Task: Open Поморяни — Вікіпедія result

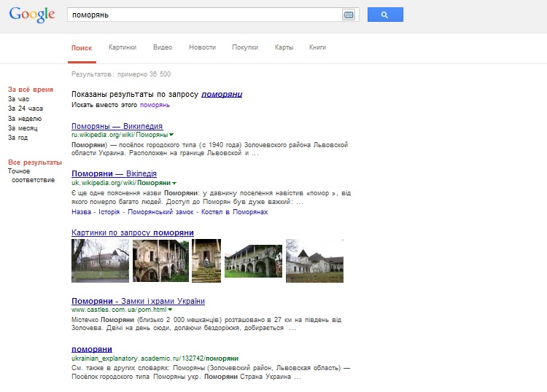Action: coord(114,173)
